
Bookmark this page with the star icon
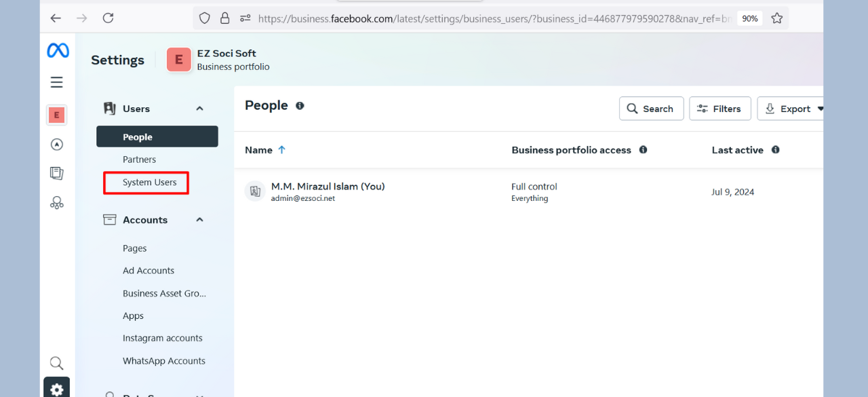[x=777, y=18]
